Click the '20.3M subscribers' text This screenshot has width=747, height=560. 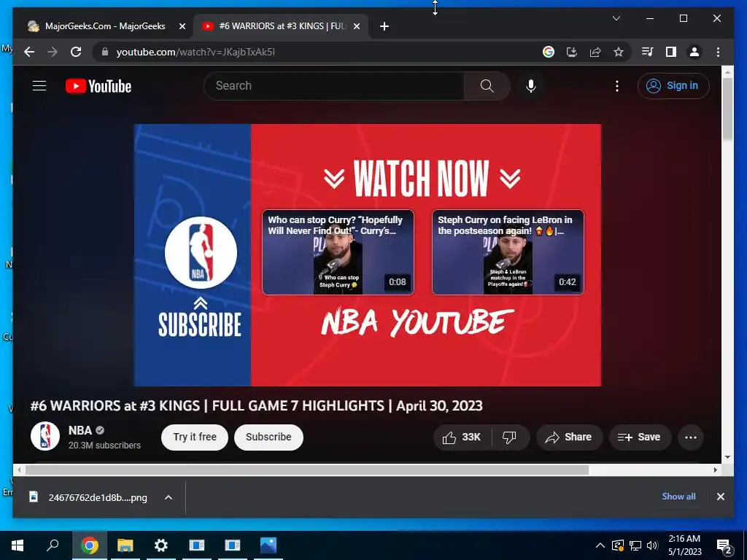coord(104,446)
